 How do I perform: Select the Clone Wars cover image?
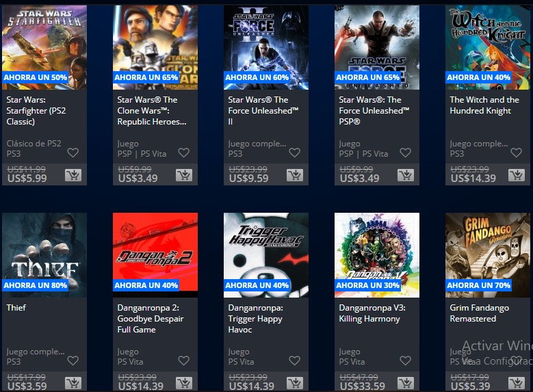155,47
